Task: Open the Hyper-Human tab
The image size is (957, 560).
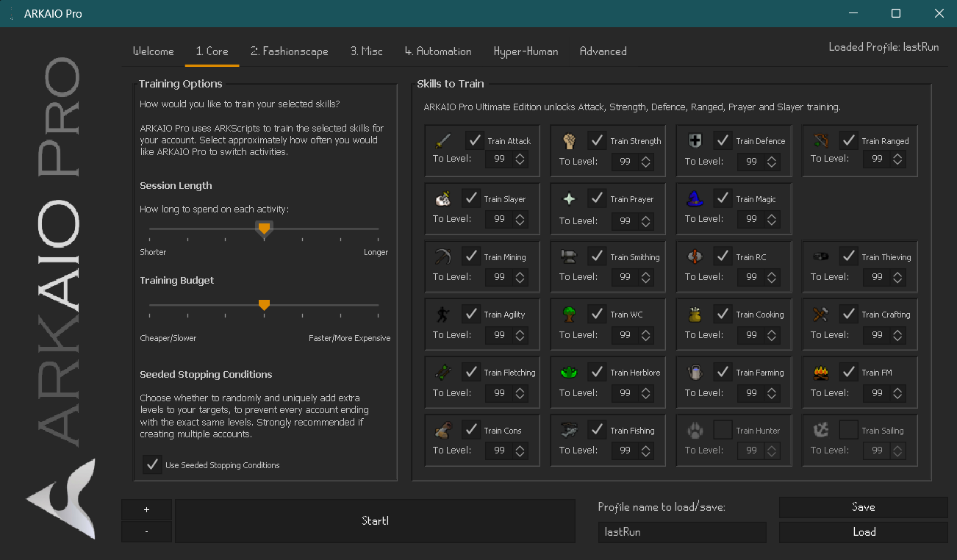Action: click(x=526, y=51)
